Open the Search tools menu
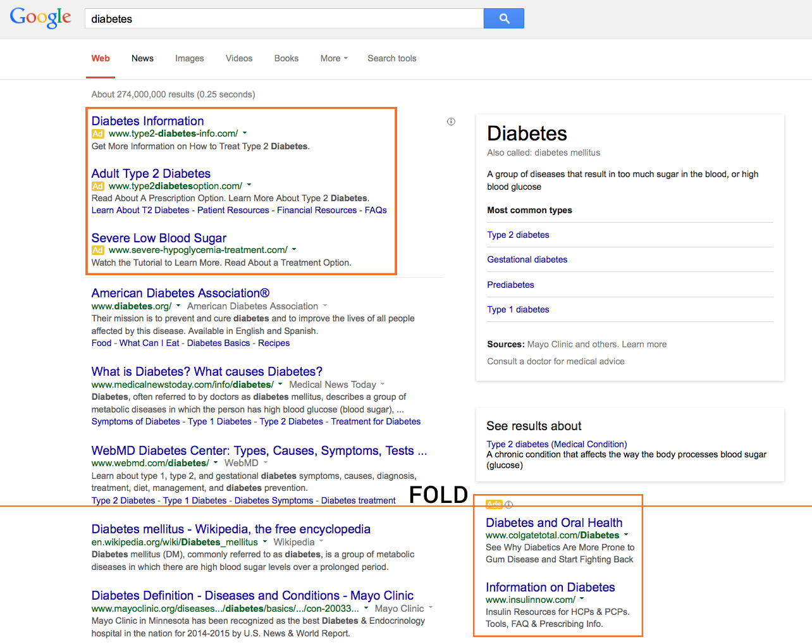Viewport: 812px width, 644px height. click(x=391, y=59)
